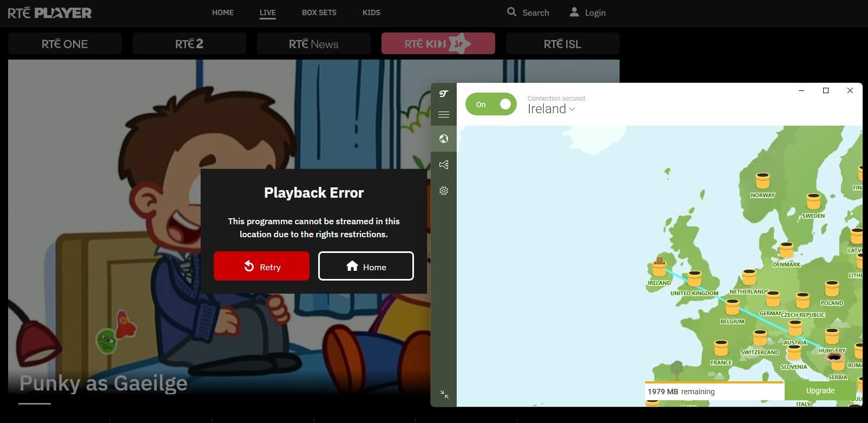Click the Search text link
The image size is (868, 423).
click(x=536, y=12)
